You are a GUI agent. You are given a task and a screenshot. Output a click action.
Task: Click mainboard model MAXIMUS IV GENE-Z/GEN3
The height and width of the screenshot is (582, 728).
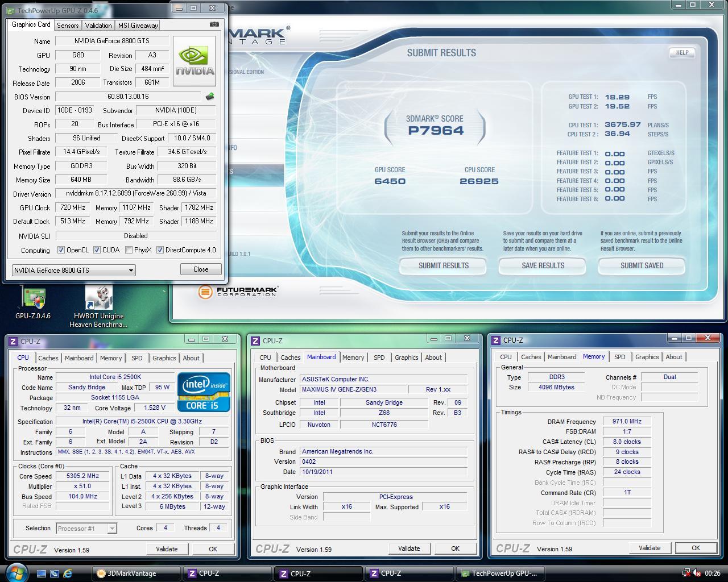tap(353, 390)
